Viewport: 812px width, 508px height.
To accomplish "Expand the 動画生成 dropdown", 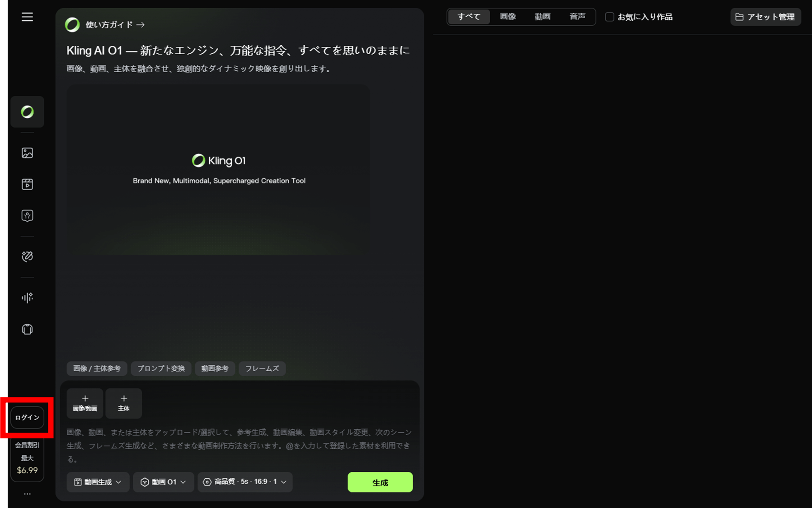I will (98, 482).
